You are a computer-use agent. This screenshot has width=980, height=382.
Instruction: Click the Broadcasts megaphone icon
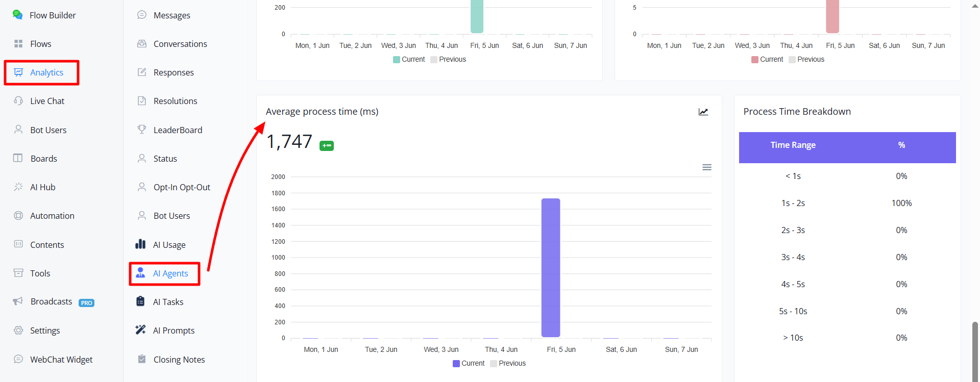(18, 301)
